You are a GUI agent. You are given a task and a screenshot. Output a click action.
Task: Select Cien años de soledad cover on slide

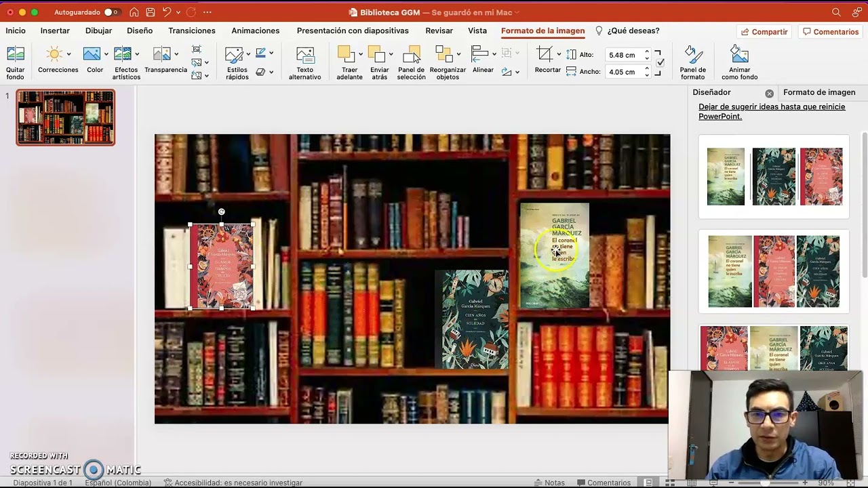click(x=472, y=319)
